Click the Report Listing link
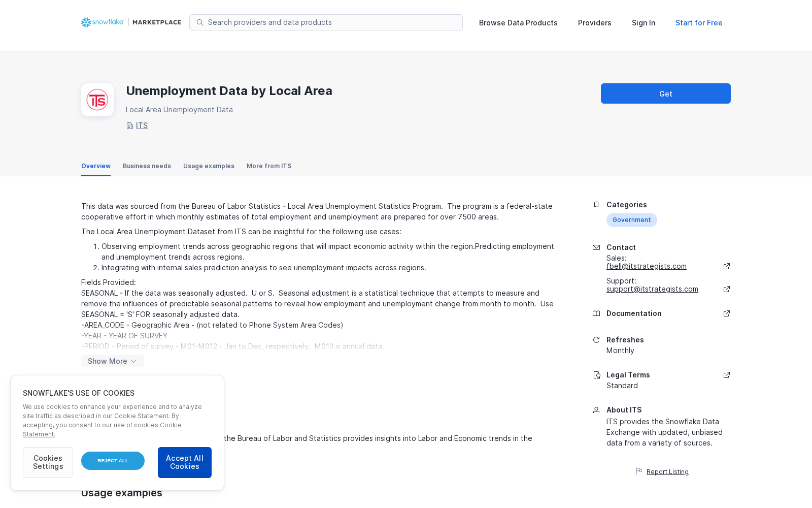 (667, 472)
